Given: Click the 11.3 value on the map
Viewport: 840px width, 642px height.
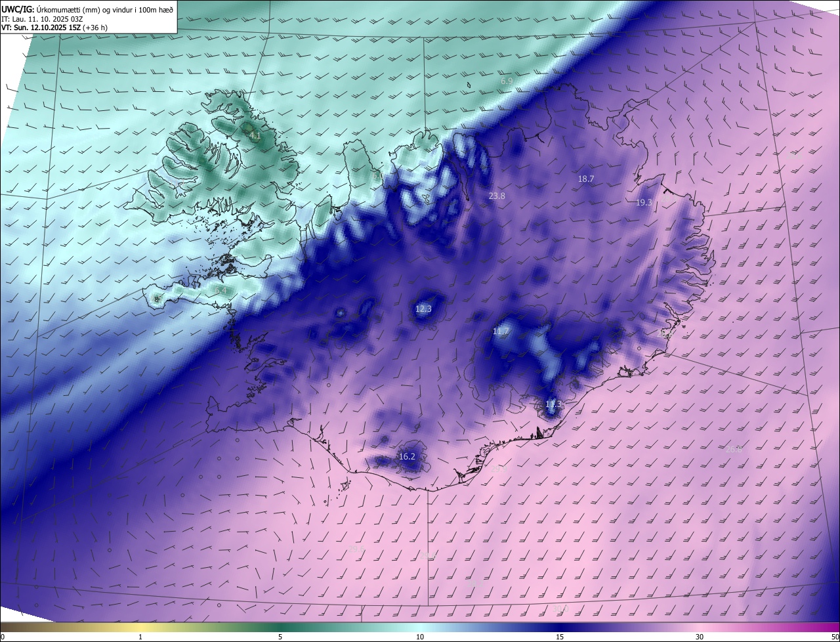Looking at the screenshot, I should coord(553,404).
